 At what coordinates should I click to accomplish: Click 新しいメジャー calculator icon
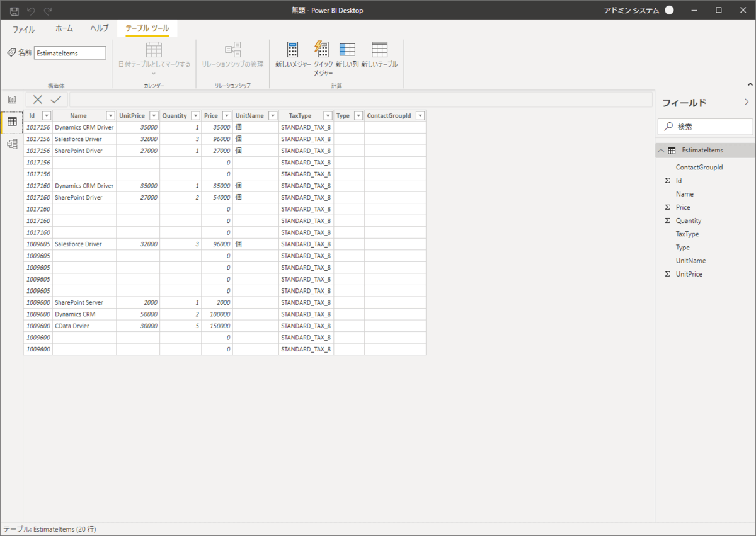[x=293, y=50]
